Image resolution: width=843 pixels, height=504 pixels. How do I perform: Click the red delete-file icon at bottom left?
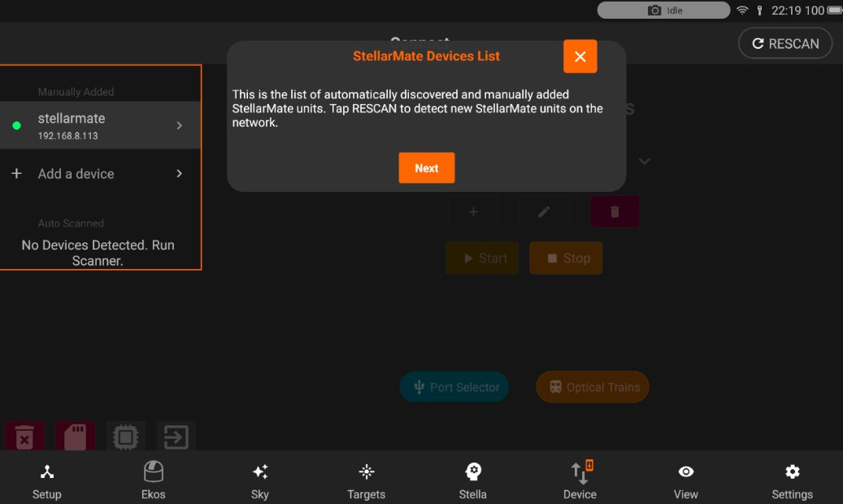click(x=24, y=437)
